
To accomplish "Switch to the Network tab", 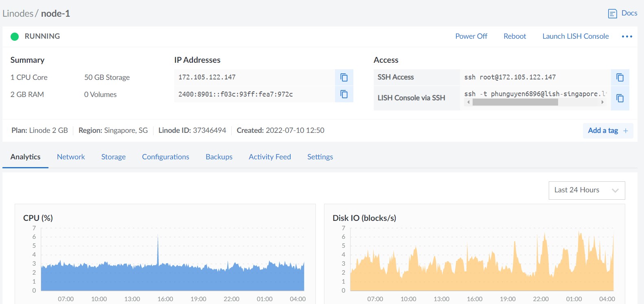I will (71, 157).
